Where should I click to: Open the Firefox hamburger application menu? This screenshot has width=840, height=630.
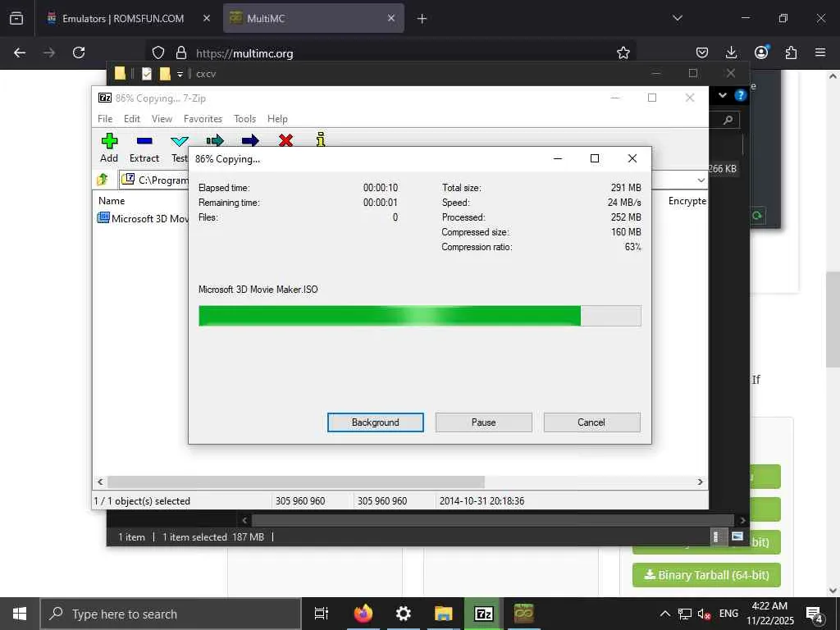820,52
